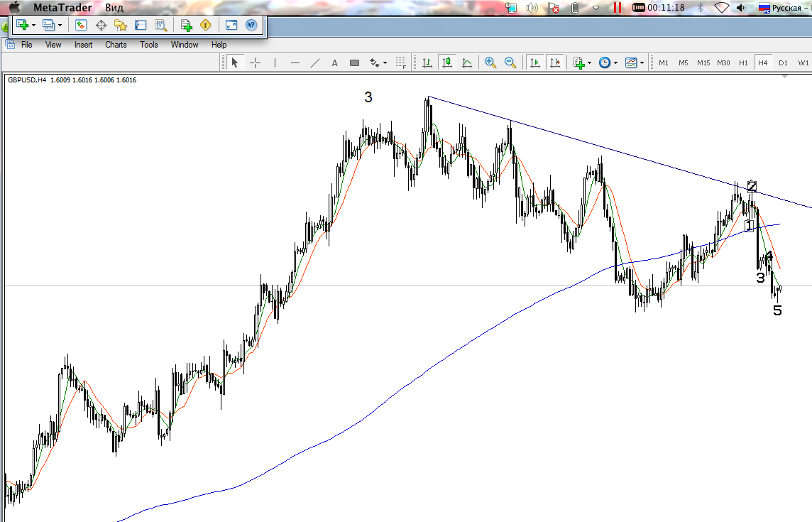Screen dimensions: 812x522
Task: Open a New Chart from toolbar
Action: (x=22, y=25)
